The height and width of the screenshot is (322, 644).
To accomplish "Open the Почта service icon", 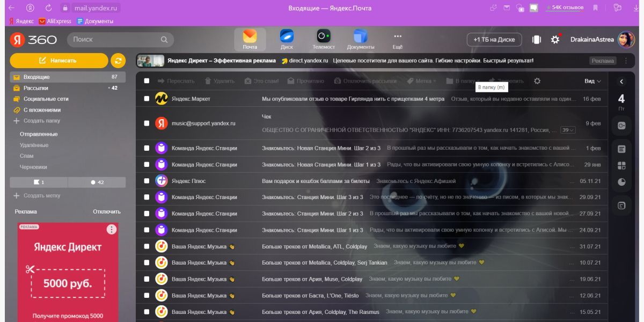I will pyautogui.click(x=250, y=39).
